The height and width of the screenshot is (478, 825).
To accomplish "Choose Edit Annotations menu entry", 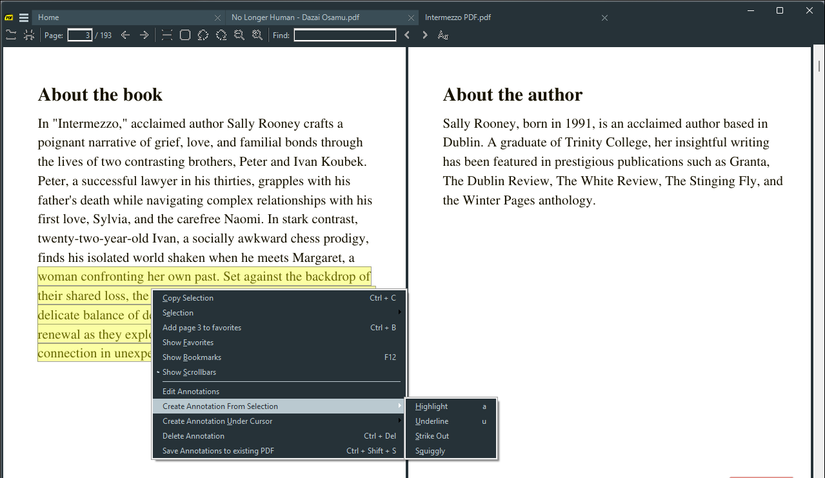I will (x=279, y=391).
